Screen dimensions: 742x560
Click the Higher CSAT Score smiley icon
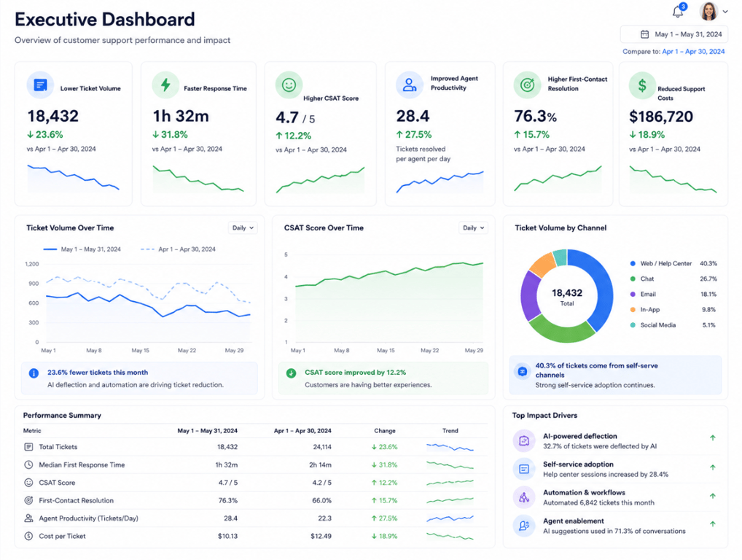coord(289,85)
